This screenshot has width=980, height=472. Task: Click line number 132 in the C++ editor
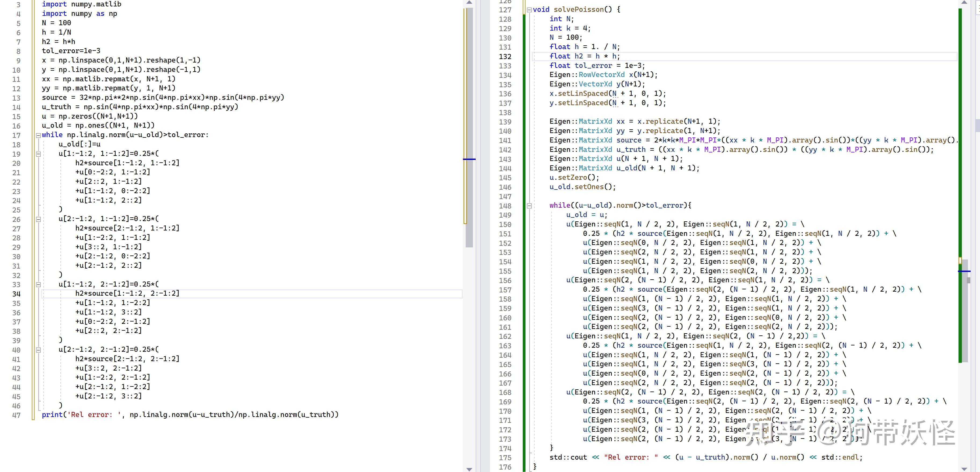click(x=505, y=57)
